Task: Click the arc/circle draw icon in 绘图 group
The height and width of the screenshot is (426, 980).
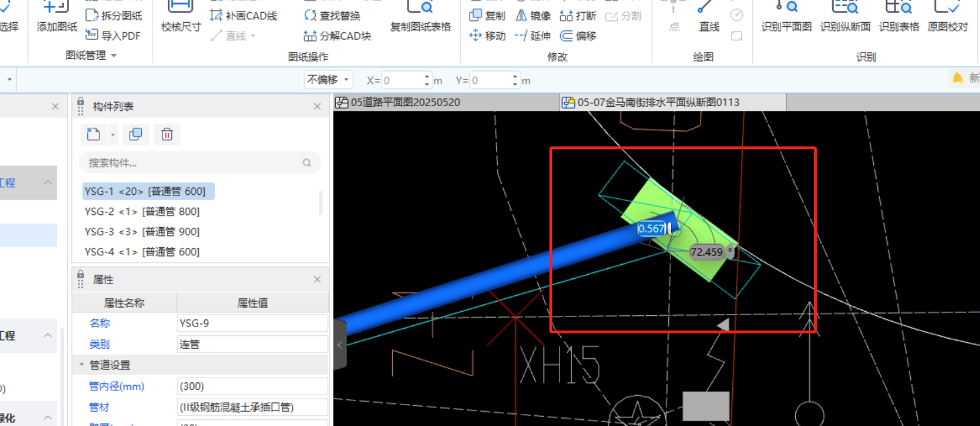Action: [x=737, y=15]
